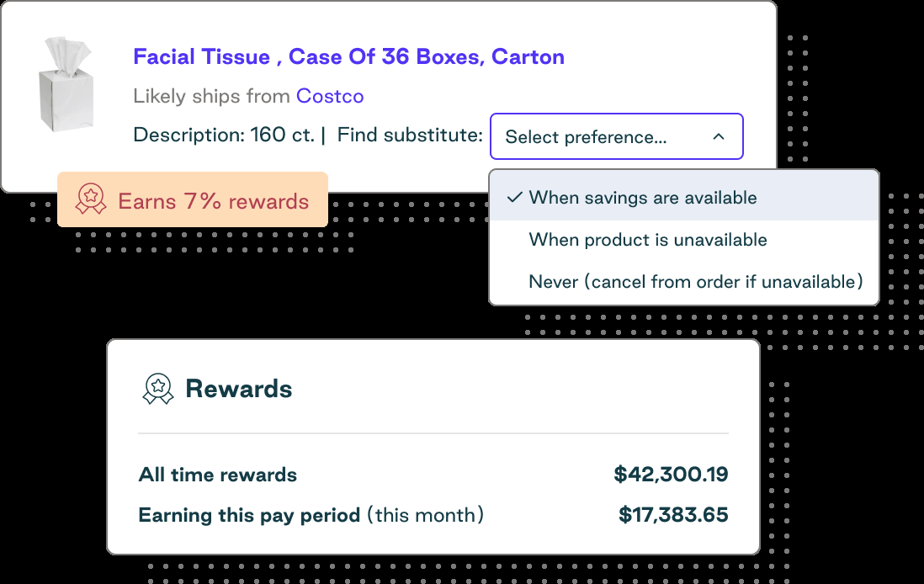Click the Rewards card heading
This screenshot has width=924, height=584.
[239, 389]
